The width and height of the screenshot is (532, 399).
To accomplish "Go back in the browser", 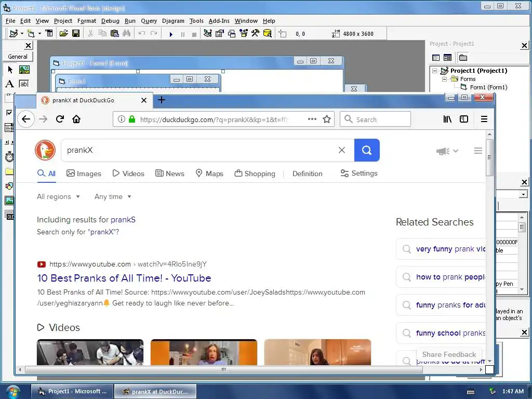I will coord(26,119).
